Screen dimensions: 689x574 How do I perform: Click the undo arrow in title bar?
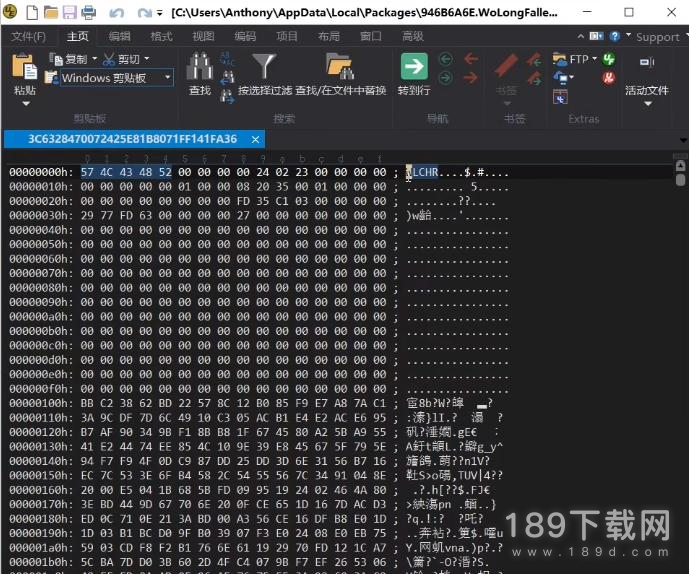(x=117, y=13)
